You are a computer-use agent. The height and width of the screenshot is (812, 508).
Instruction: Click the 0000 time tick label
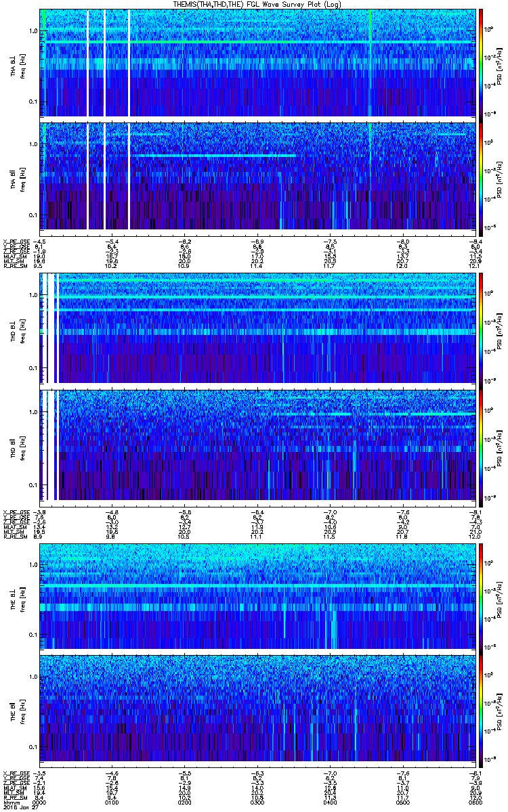pos(40,803)
